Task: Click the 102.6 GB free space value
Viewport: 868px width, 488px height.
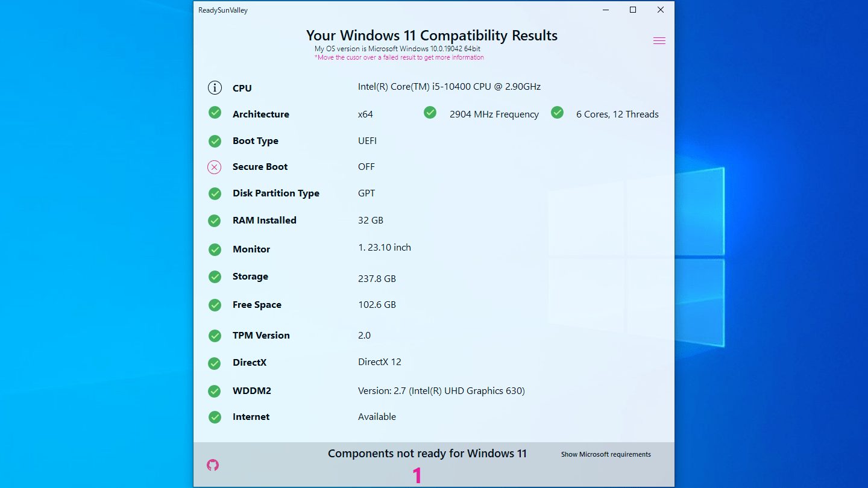Action: tap(377, 305)
